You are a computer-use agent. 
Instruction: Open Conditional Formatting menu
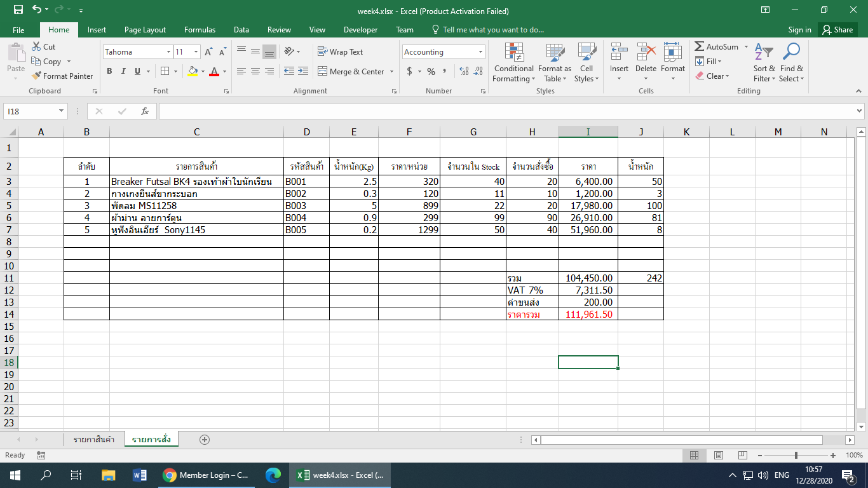[513, 64]
